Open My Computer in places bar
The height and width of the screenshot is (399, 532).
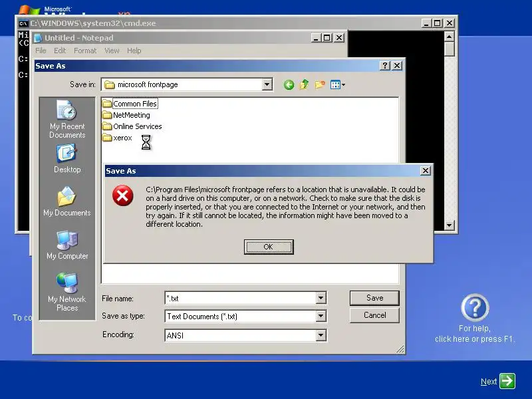[67, 245]
